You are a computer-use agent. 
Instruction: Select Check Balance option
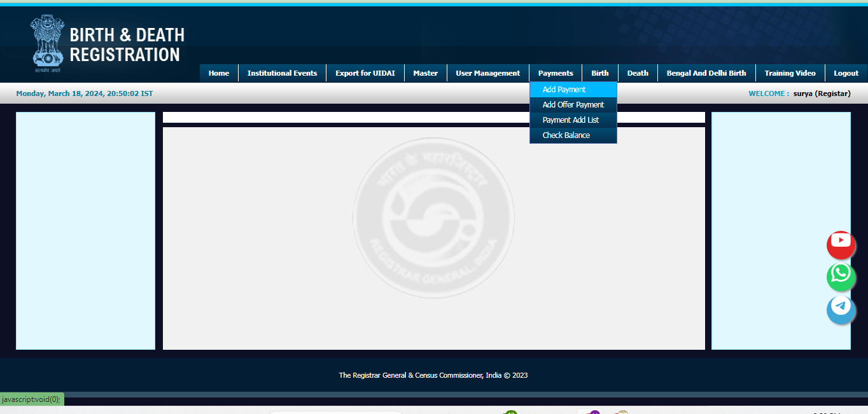pos(566,135)
